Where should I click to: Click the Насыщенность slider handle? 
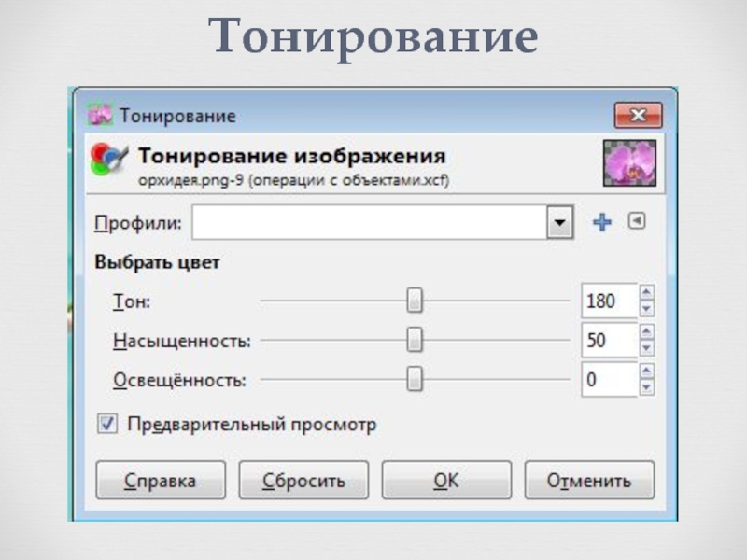pyautogui.click(x=415, y=341)
